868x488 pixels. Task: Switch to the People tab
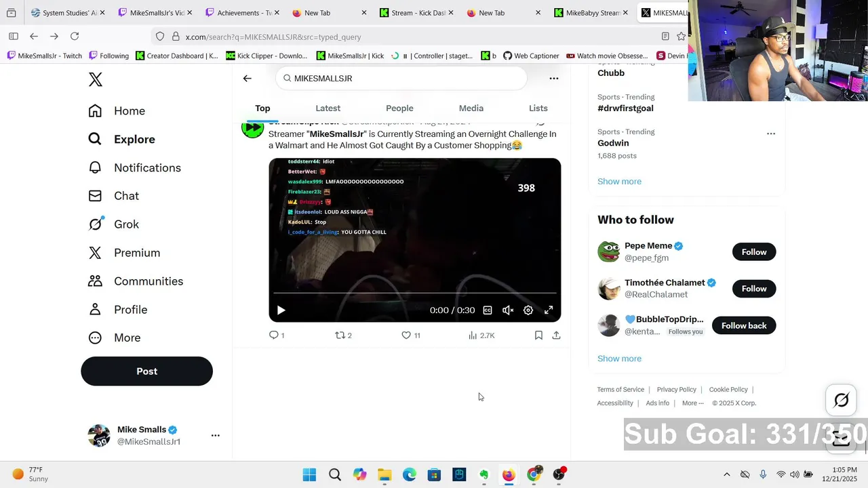click(399, 108)
